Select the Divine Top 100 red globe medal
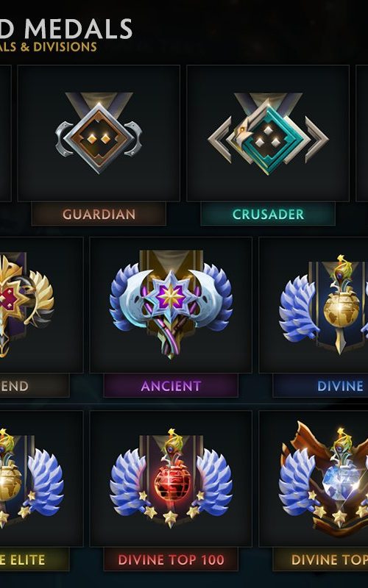 [171, 478]
